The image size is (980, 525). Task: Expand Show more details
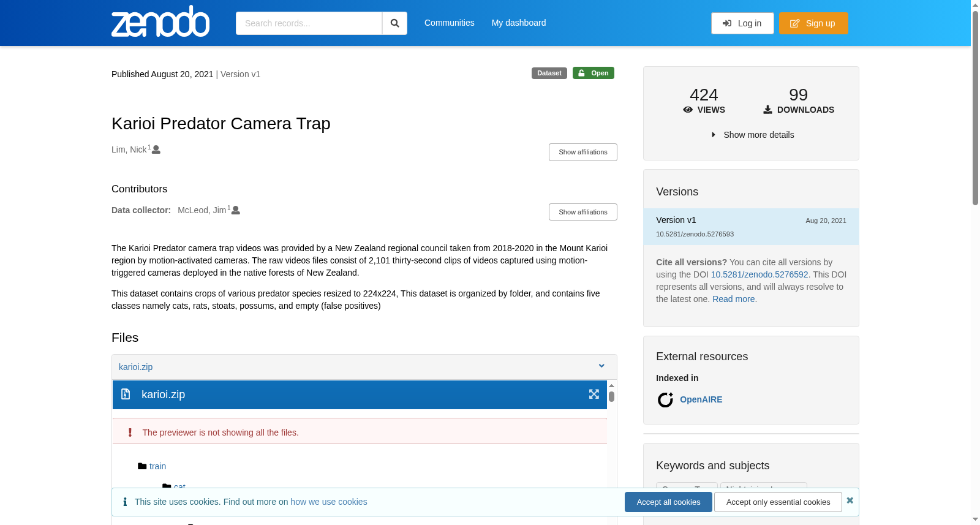[752, 135]
